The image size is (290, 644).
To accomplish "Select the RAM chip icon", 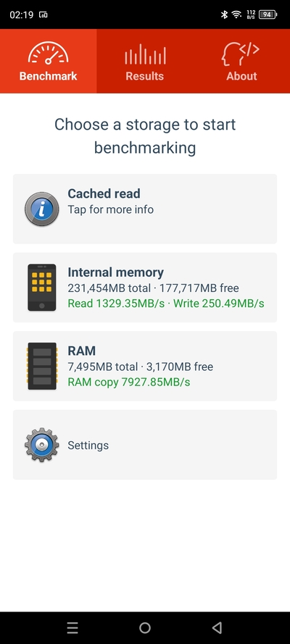I will (42, 366).
